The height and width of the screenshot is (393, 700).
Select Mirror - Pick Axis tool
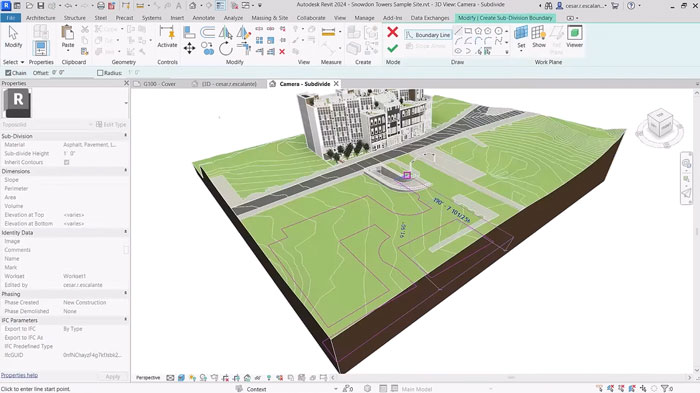(x=225, y=32)
